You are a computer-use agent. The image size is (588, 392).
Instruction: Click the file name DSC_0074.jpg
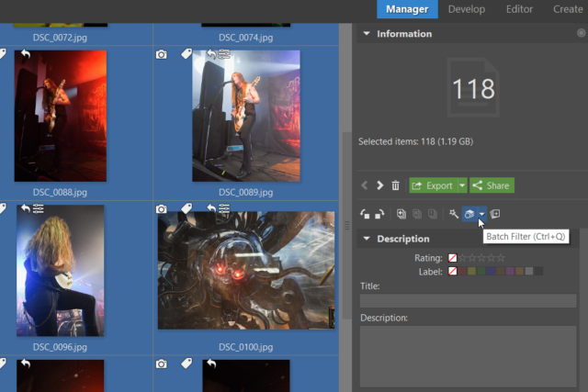pos(246,38)
